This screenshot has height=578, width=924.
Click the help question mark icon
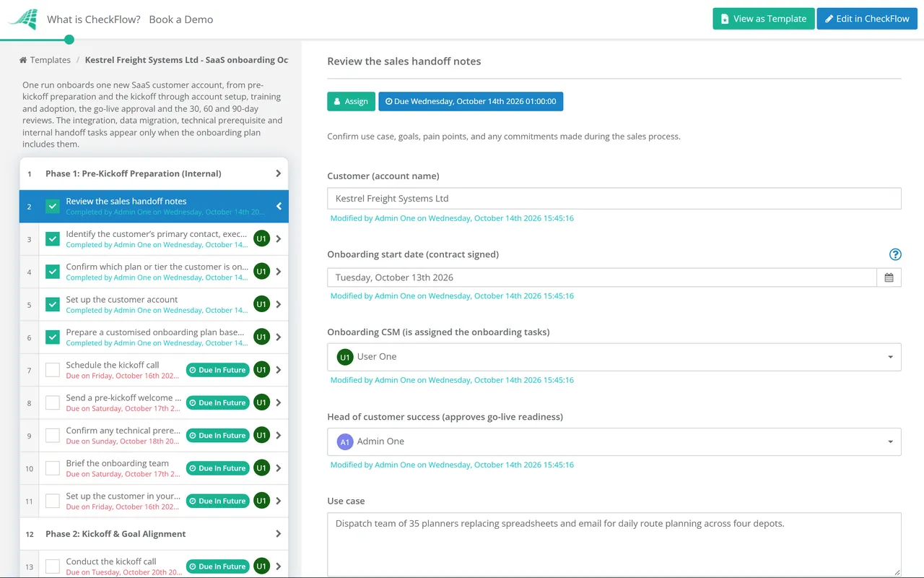click(895, 254)
